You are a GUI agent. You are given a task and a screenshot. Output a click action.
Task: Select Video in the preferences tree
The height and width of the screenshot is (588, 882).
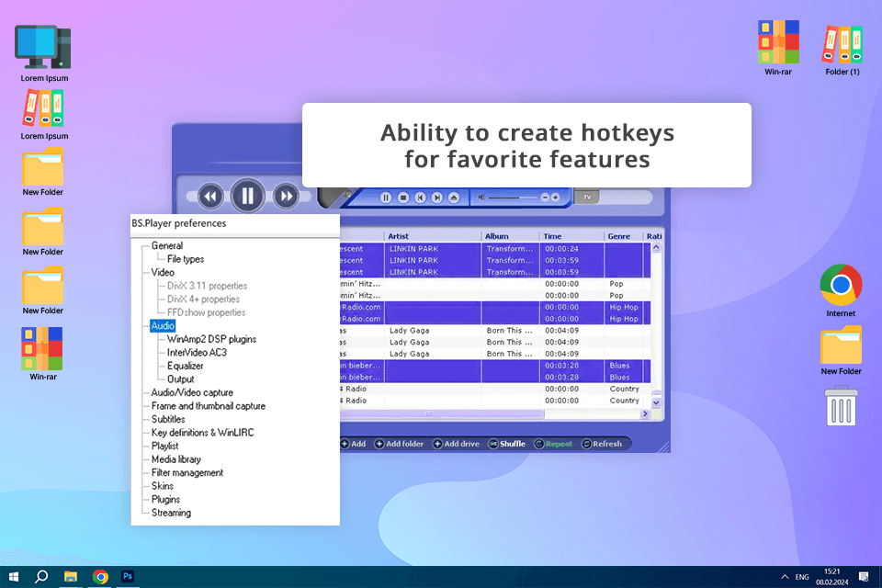pos(163,272)
